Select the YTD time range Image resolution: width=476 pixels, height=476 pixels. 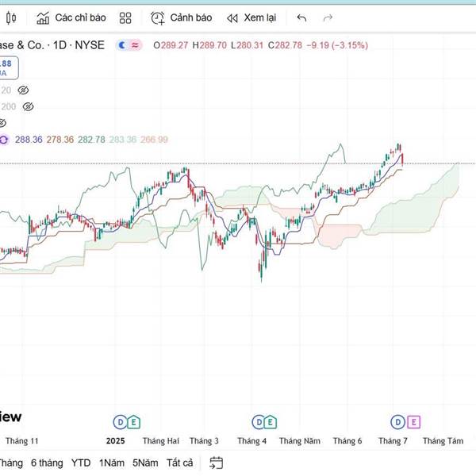81,463
